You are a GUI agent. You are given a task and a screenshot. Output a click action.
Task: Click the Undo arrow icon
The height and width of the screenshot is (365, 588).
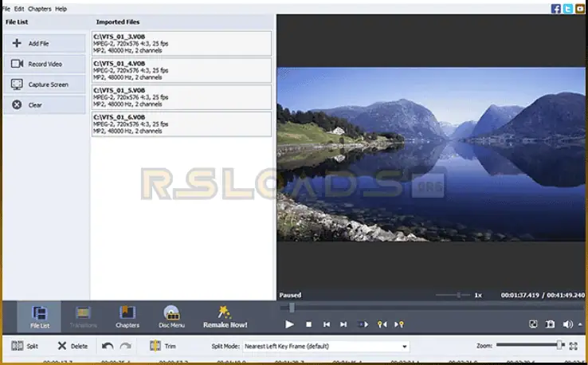point(108,346)
